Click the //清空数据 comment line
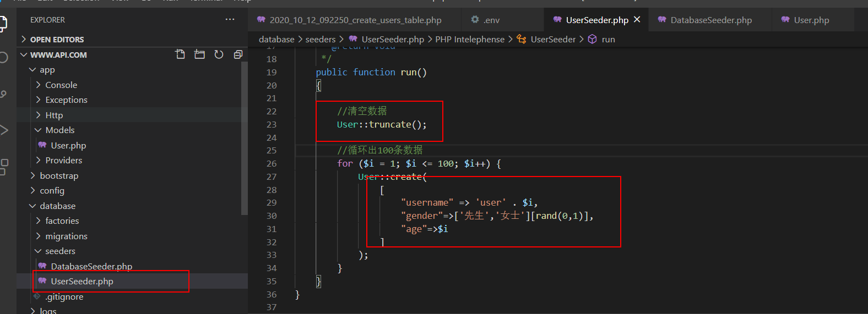The image size is (868, 314). coord(362,111)
